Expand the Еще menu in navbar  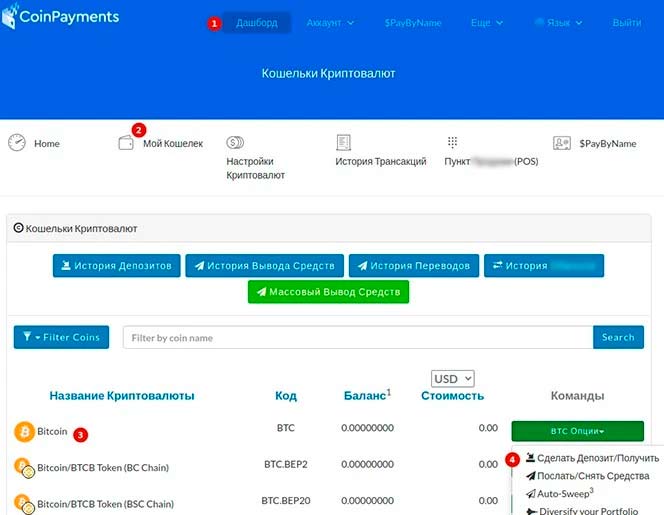pos(486,22)
